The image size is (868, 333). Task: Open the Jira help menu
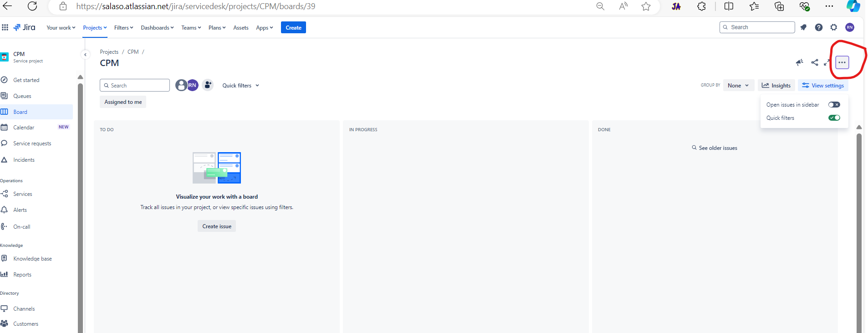pyautogui.click(x=819, y=27)
